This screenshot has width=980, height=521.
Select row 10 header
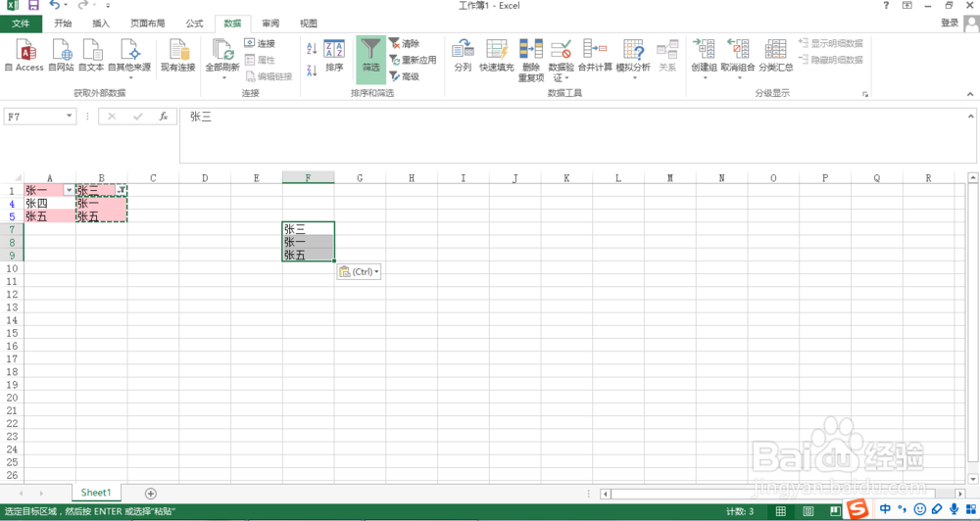click(x=12, y=268)
